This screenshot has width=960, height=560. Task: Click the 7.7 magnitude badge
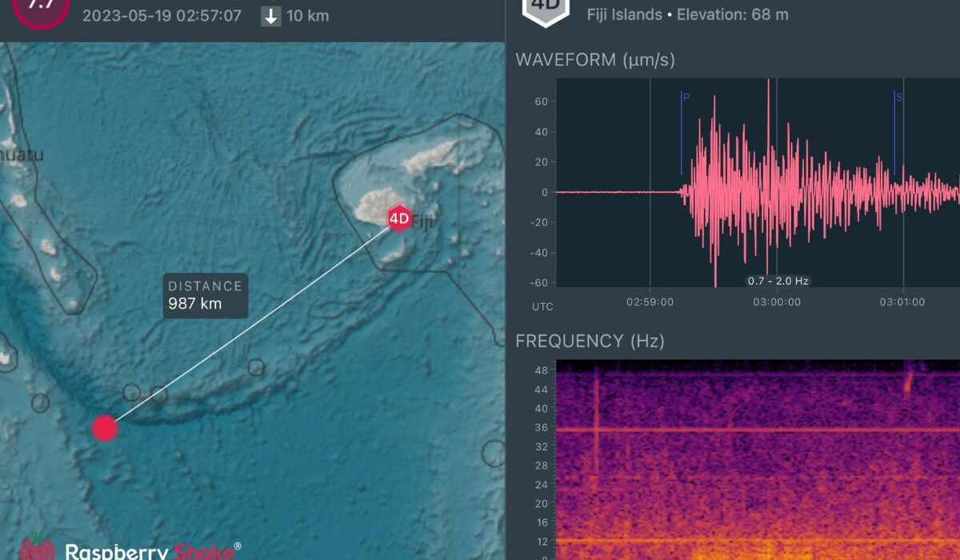pos(40,8)
